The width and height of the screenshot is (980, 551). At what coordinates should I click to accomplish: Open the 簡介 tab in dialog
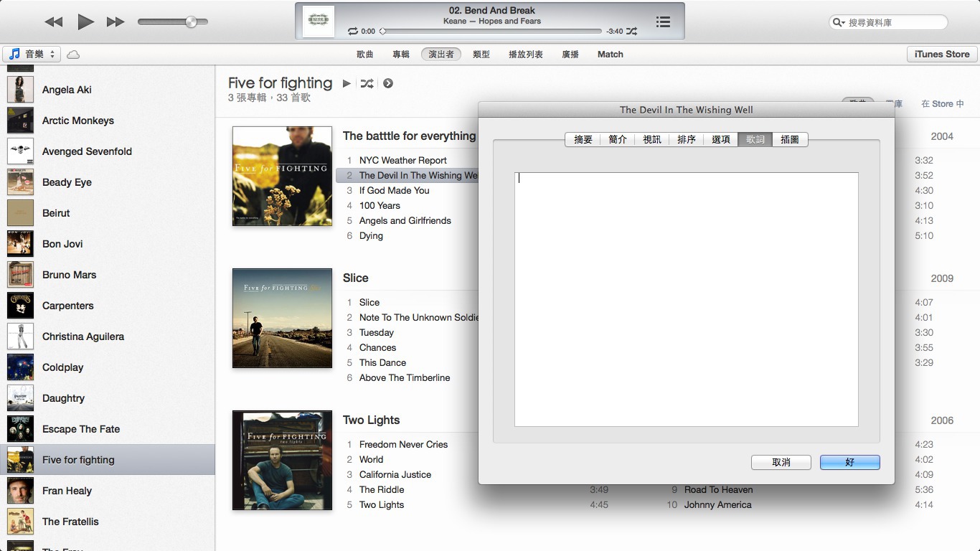coord(618,140)
